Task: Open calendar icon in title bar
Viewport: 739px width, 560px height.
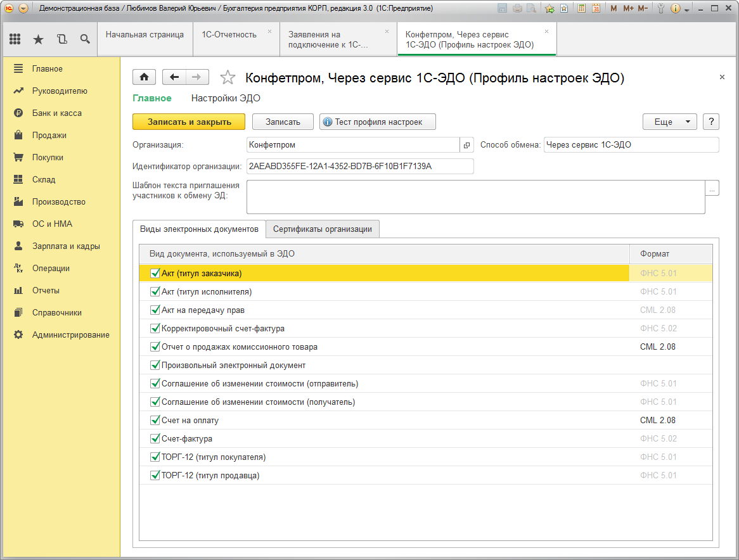Action: click(596, 8)
